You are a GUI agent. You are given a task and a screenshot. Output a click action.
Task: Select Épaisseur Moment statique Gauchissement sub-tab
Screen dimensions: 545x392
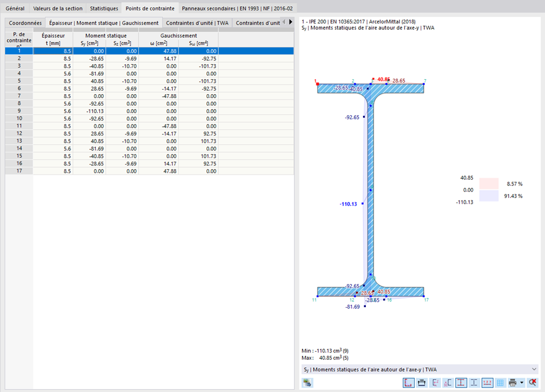[x=104, y=23]
